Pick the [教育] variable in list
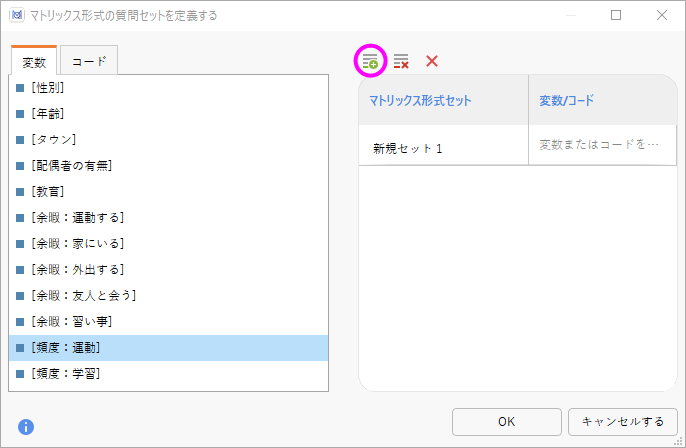686x448 pixels. [168, 192]
